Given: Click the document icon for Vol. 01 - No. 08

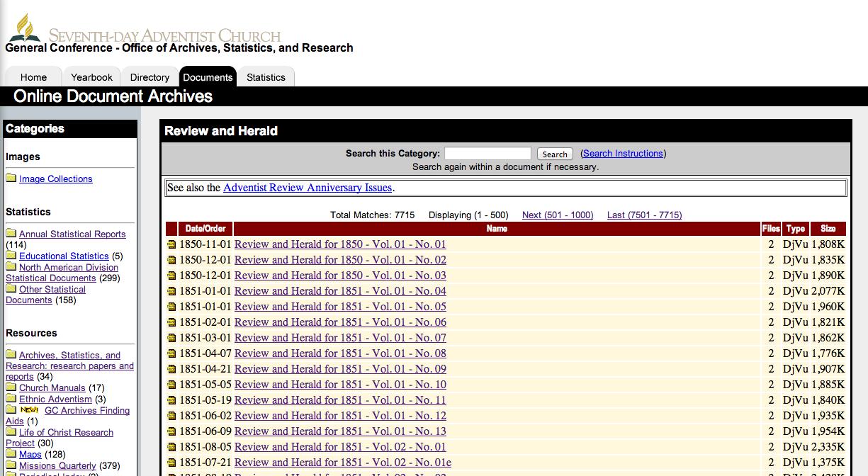Looking at the screenshot, I should click(x=171, y=354).
